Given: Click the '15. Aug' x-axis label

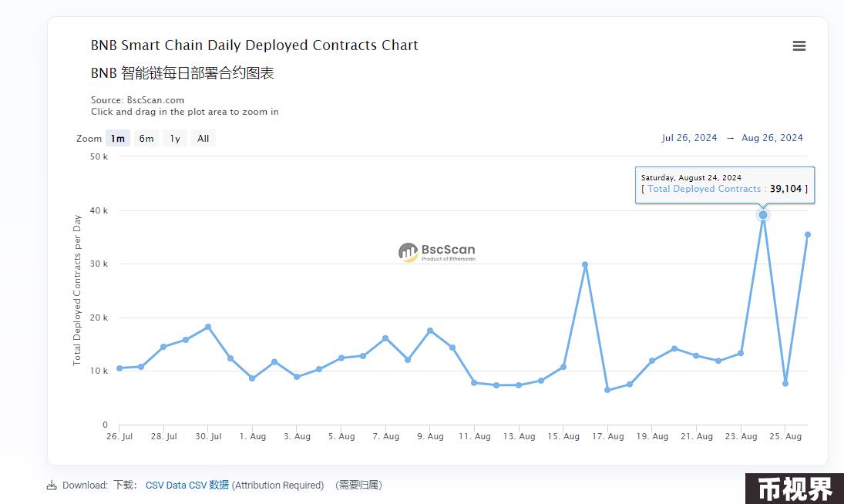Looking at the screenshot, I should tap(563, 436).
